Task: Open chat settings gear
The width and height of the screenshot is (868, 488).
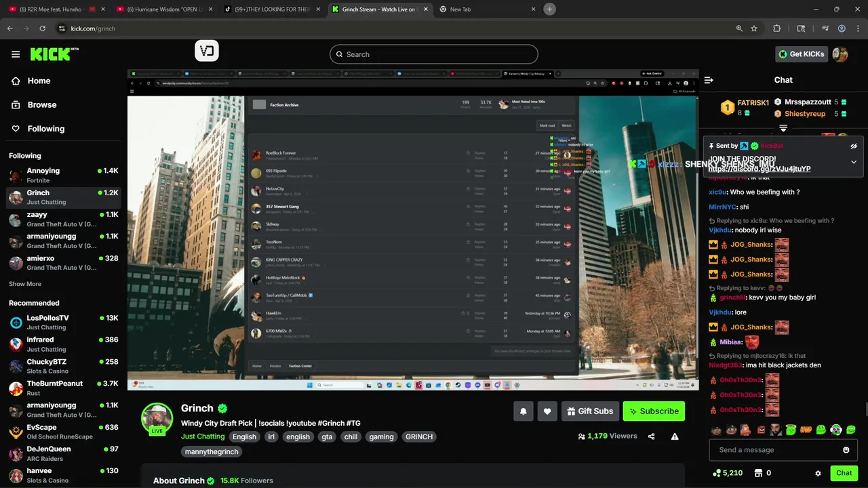Action: coord(818,473)
